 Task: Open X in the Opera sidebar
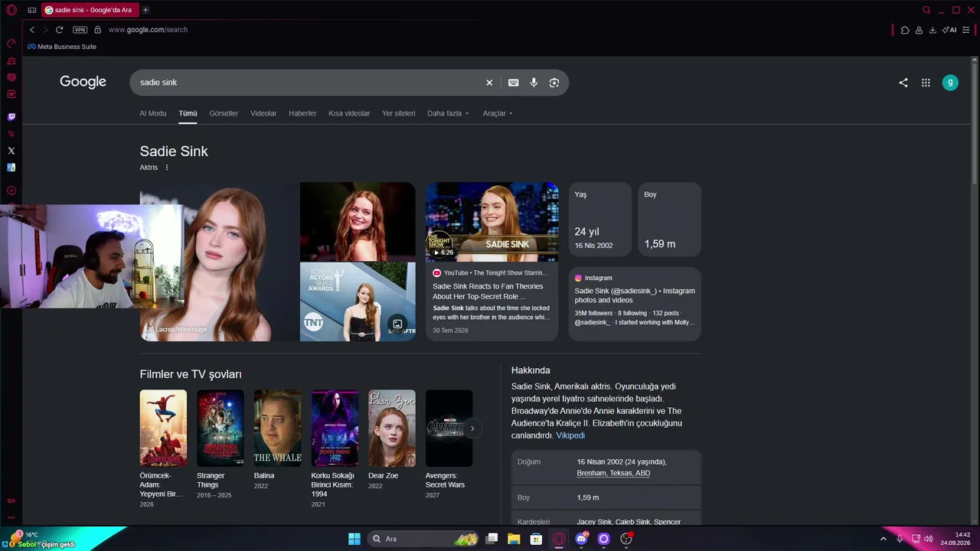tap(11, 151)
